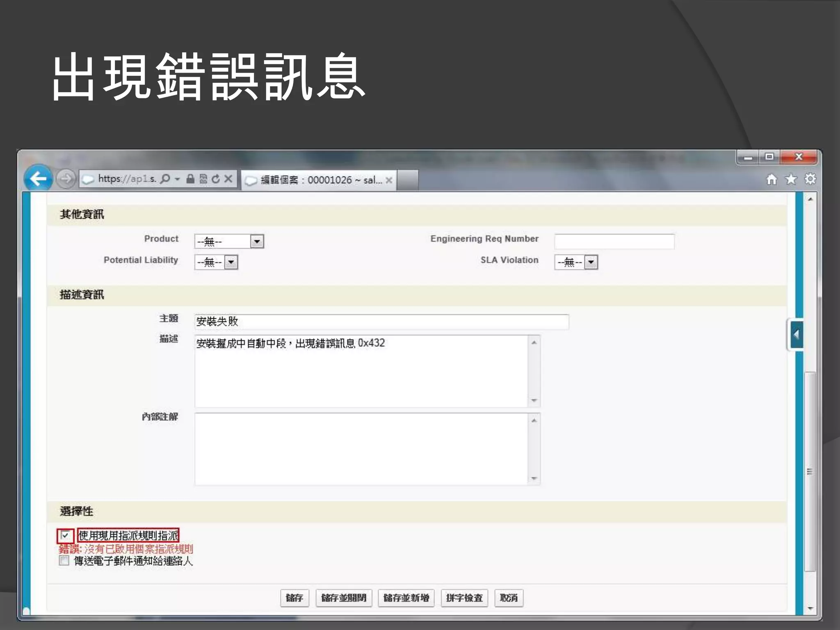This screenshot has width=840, height=630.
Task: Click into the 描述 text area
Action: (361, 371)
